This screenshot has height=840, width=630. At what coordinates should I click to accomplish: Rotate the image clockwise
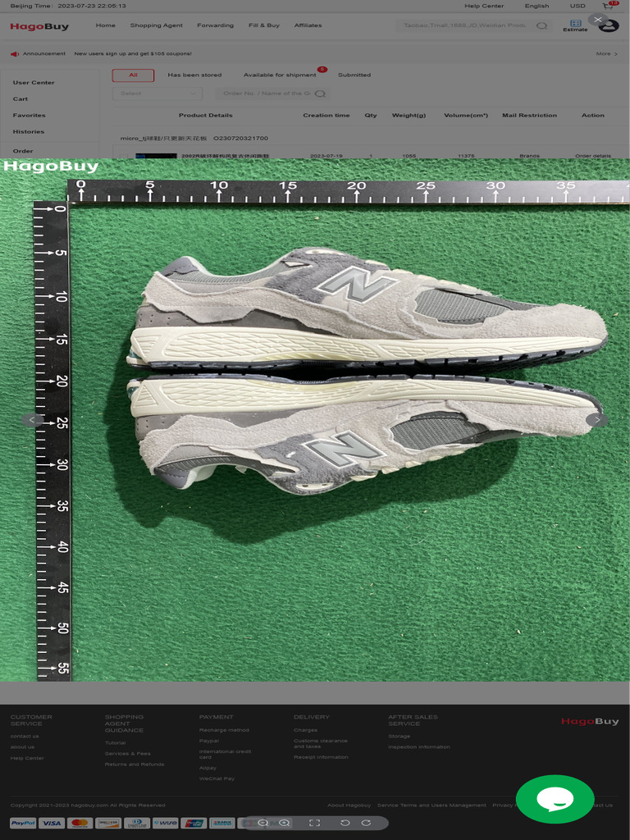coord(366,823)
